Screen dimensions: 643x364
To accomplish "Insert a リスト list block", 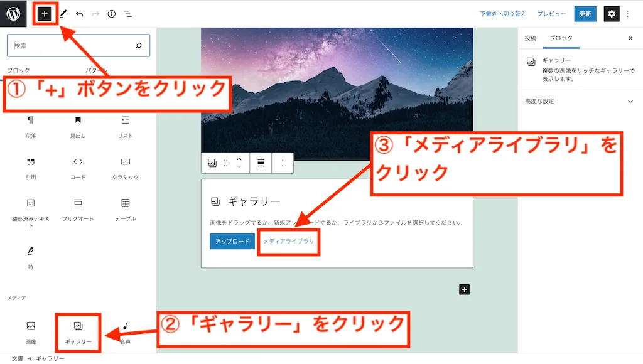I will point(125,127).
